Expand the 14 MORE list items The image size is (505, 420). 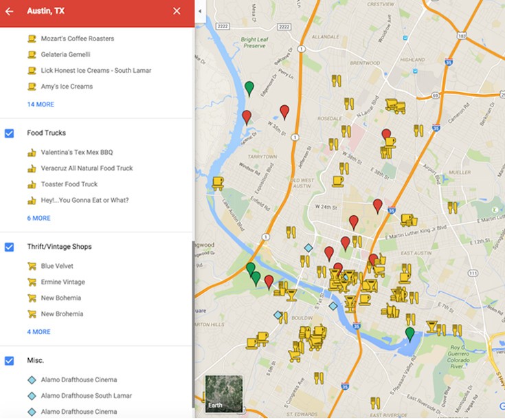click(41, 104)
